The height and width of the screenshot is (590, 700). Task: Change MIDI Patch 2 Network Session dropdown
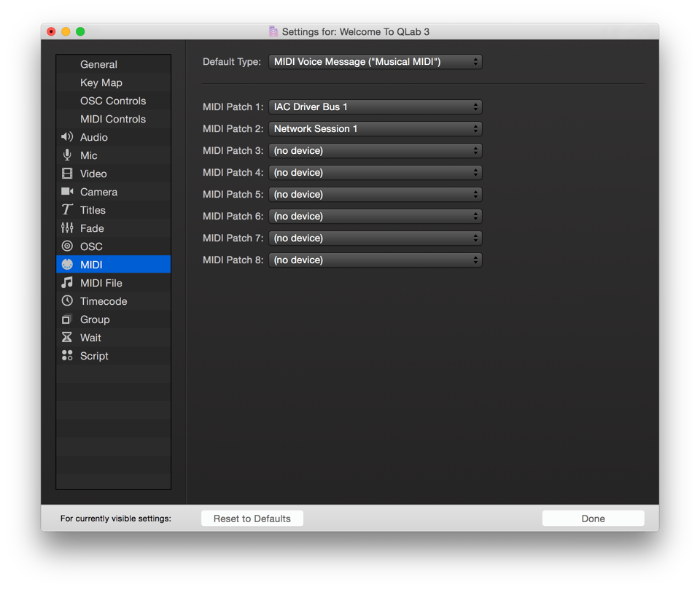coord(375,129)
